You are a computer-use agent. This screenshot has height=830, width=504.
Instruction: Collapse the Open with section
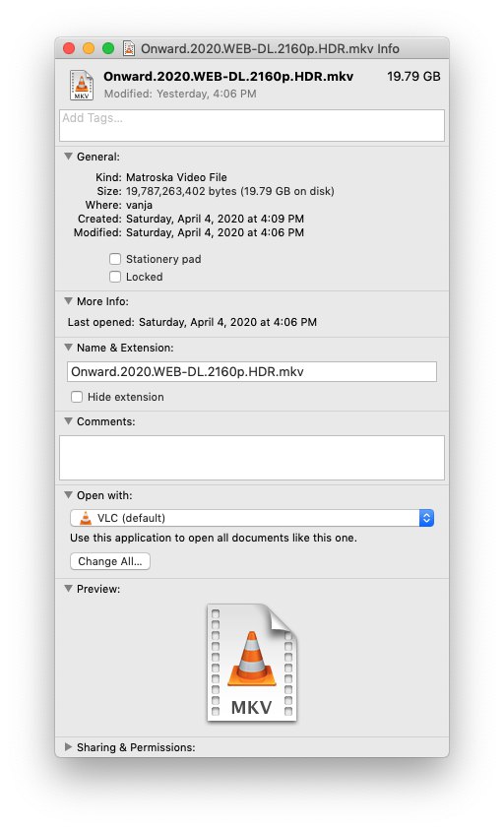[68, 495]
